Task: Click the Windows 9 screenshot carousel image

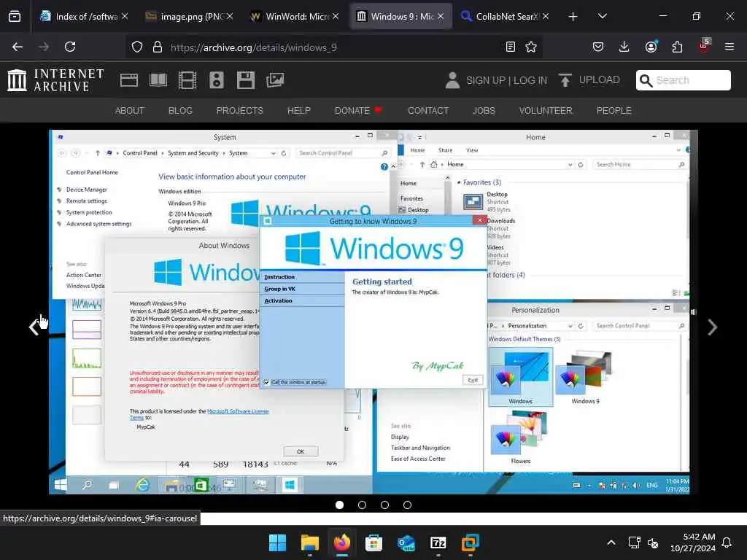Action: tap(373, 312)
